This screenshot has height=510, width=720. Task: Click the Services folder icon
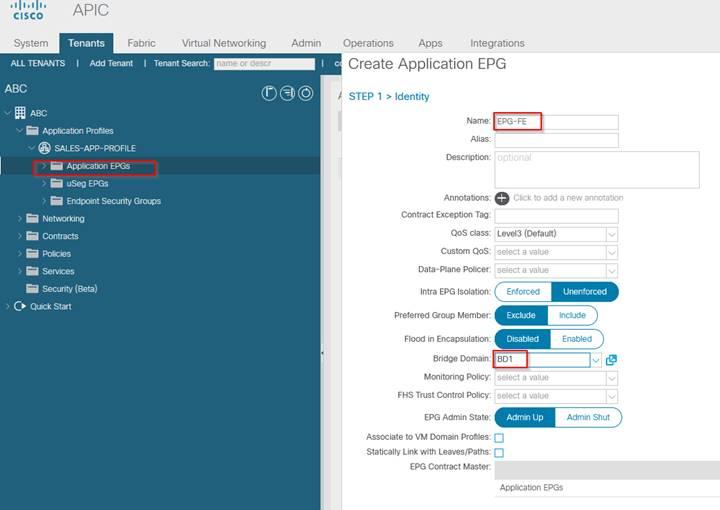(x=32, y=271)
